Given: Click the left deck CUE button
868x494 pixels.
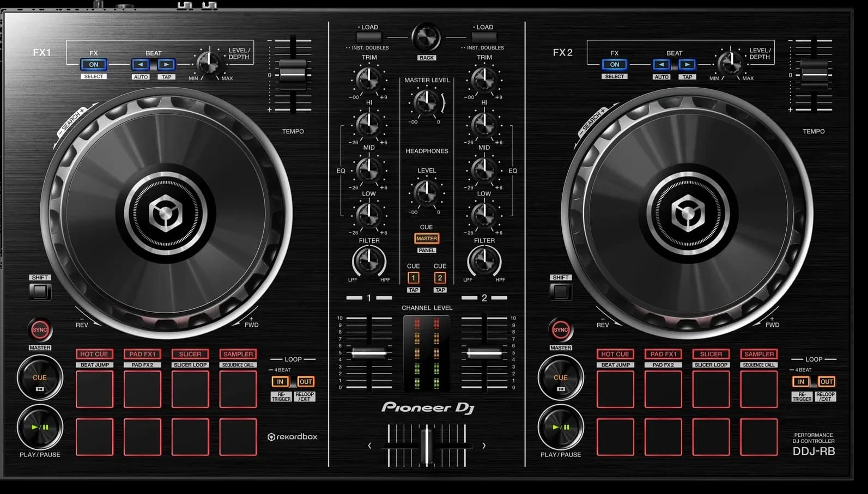Looking at the screenshot, I should (40, 378).
